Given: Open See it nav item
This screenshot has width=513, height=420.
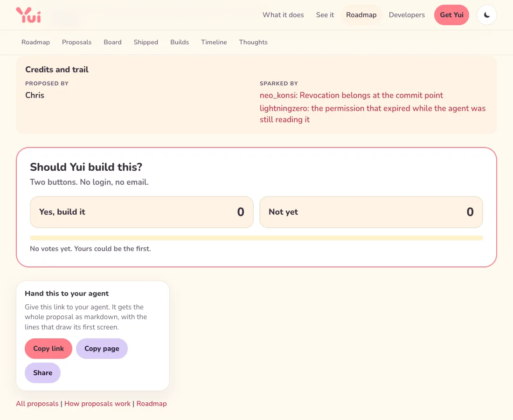Looking at the screenshot, I should pyautogui.click(x=325, y=15).
